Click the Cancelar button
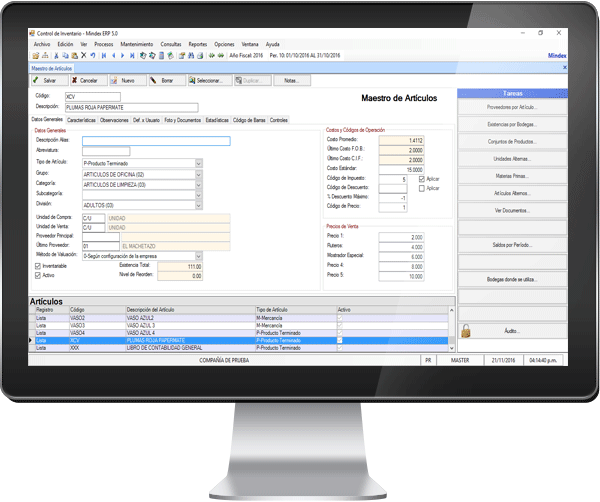Viewport: 600px width, 502px height. (x=89, y=80)
